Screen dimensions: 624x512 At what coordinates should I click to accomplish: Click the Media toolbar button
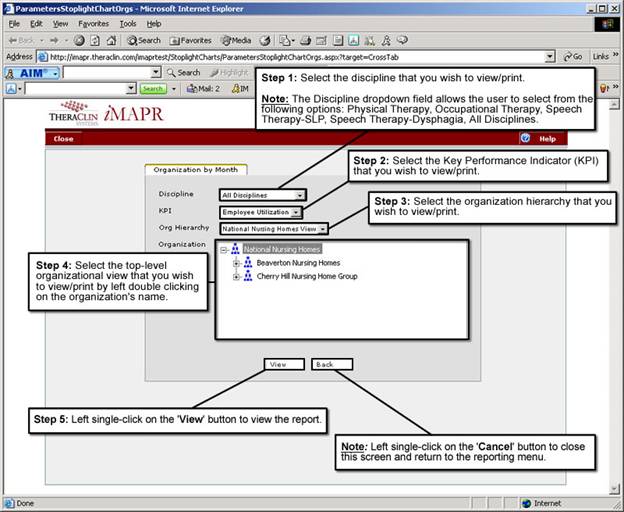[x=235, y=40]
